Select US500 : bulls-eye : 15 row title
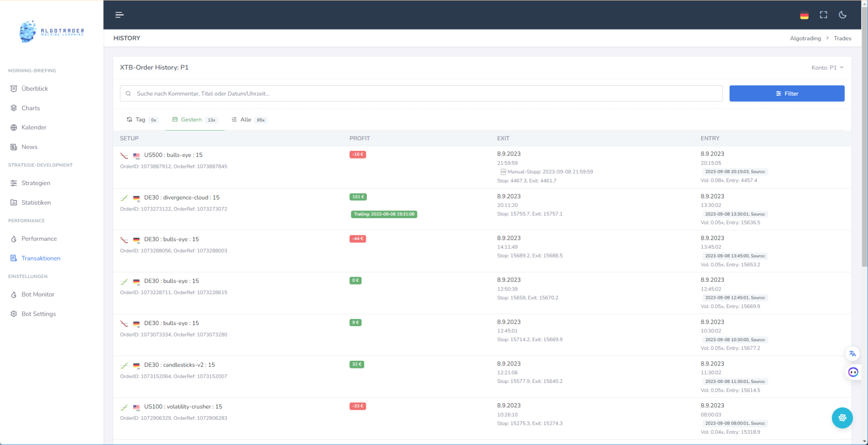868x445 pixels. (173, 155)
